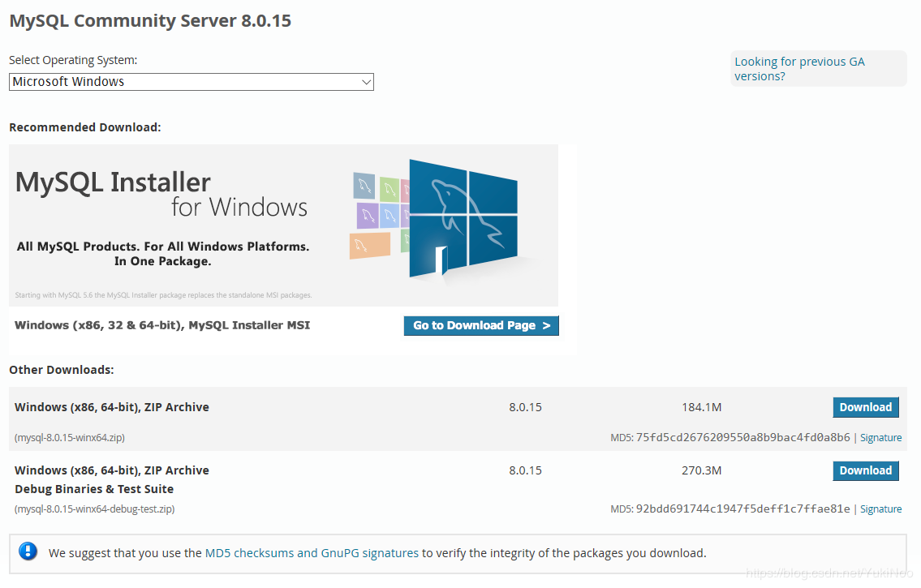Open the Select Operating System dropdown

[191, 82]
